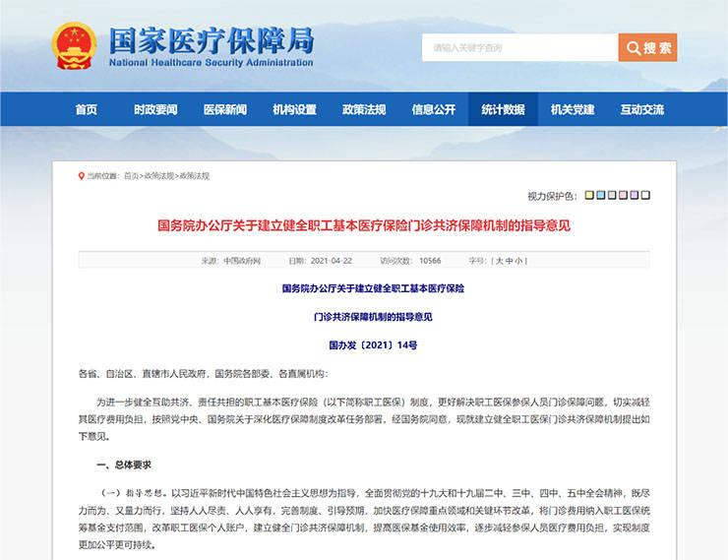This screenshot has width=728, height=560.
Task: Set font size to 小
Action: point(518,261)
